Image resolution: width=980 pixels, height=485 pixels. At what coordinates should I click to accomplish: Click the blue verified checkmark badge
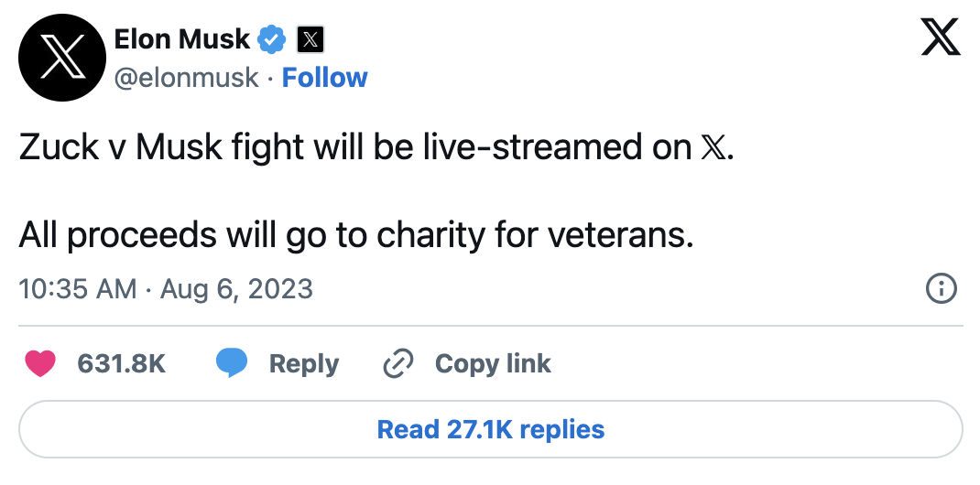click(272, 40)
